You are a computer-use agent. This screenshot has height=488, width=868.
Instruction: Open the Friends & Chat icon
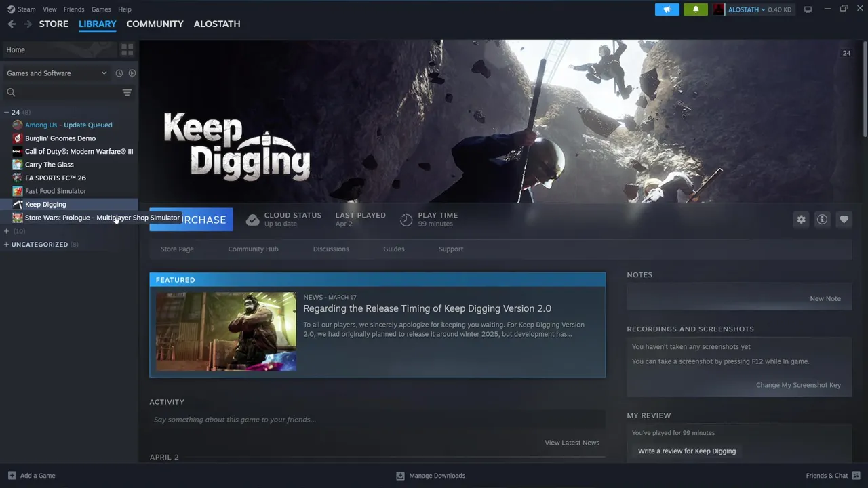coord(856,476)
